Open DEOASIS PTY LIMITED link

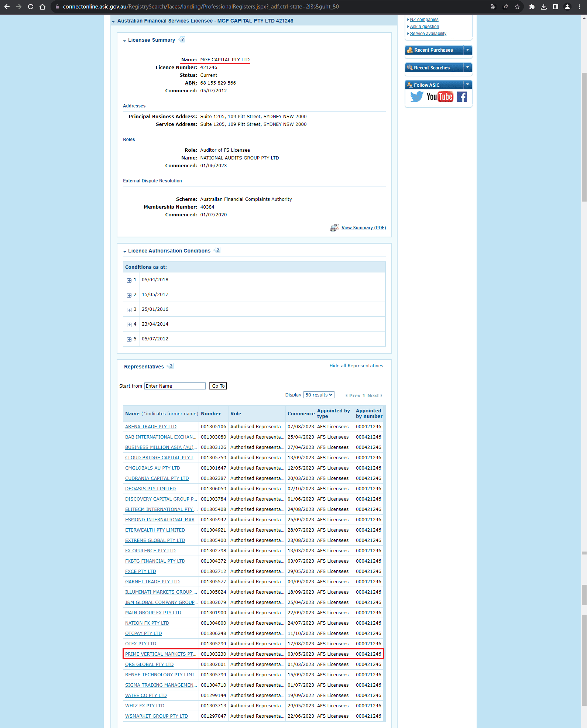pyautogui.click(x=150, y=488)
